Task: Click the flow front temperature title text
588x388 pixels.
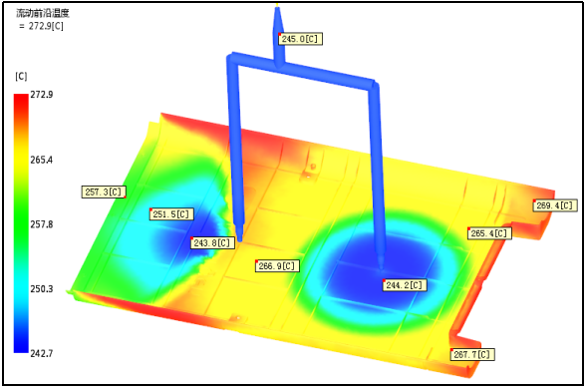Action: [x=43, y=14]
